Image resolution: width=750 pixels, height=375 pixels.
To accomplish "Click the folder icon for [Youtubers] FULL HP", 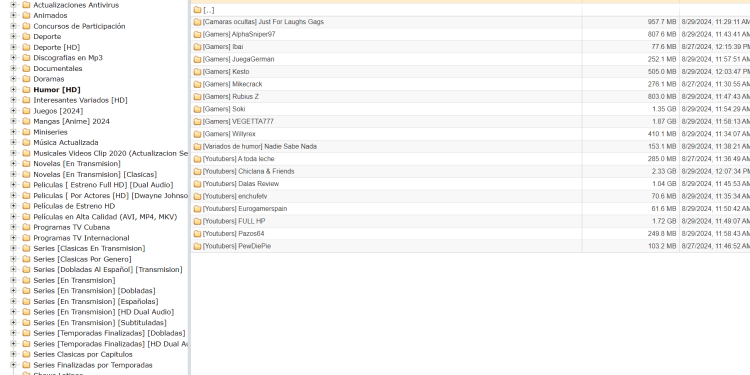I will coord(197,221).
